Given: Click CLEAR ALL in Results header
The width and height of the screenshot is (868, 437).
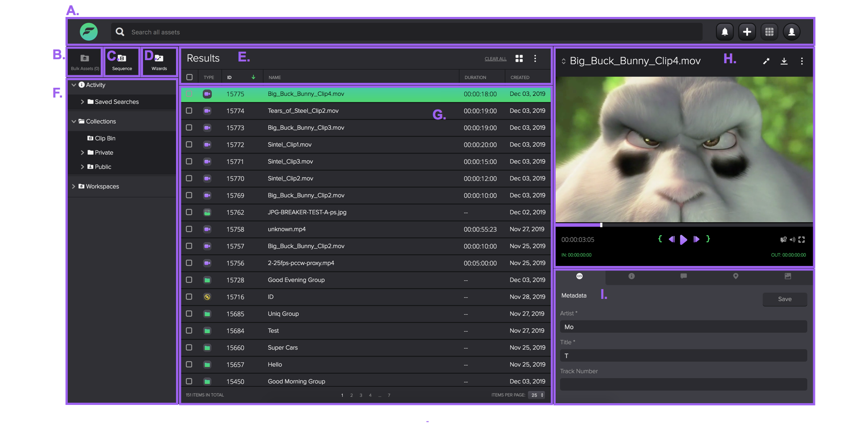Looking at the screenshot, I should 495,58.
